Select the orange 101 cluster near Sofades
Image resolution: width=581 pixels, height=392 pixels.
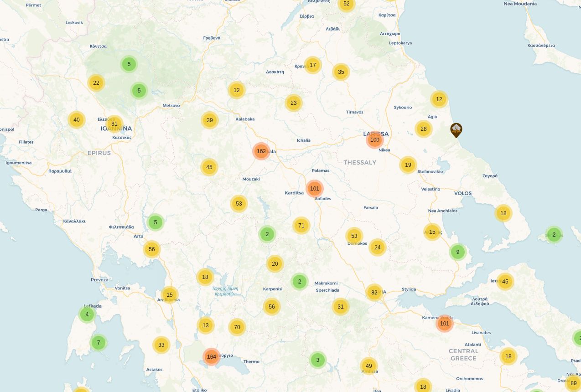(314, 188)
